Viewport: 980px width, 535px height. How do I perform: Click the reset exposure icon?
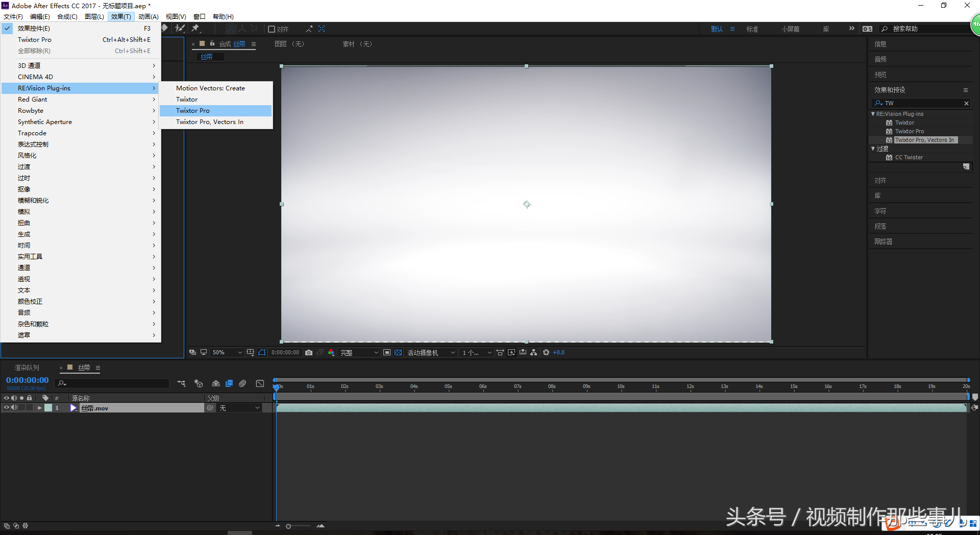click(x=546, y=352)
